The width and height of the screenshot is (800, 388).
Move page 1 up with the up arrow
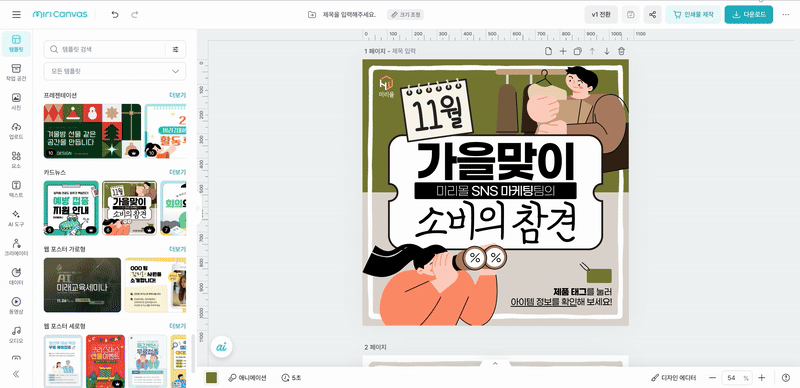pos(592,51)
